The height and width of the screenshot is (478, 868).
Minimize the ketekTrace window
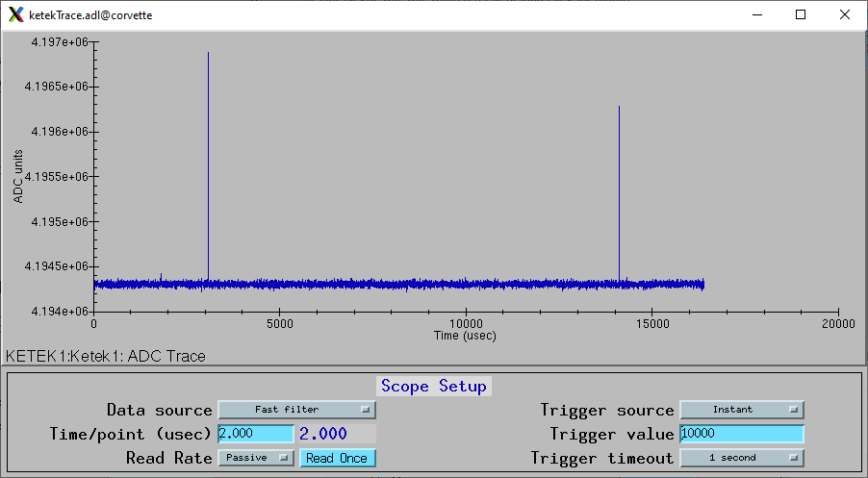click(758, 15)
